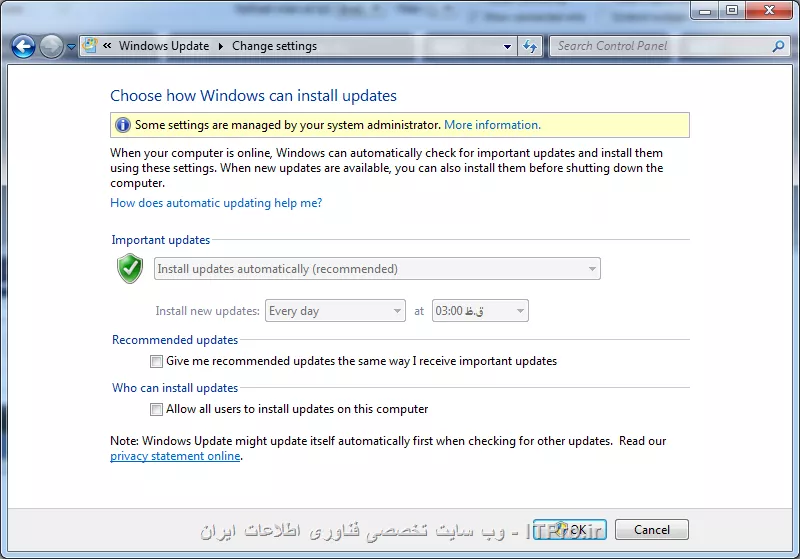800x559 pixels.
Task: Click the Choose how Windows can install updates heading
Action: 254,95
